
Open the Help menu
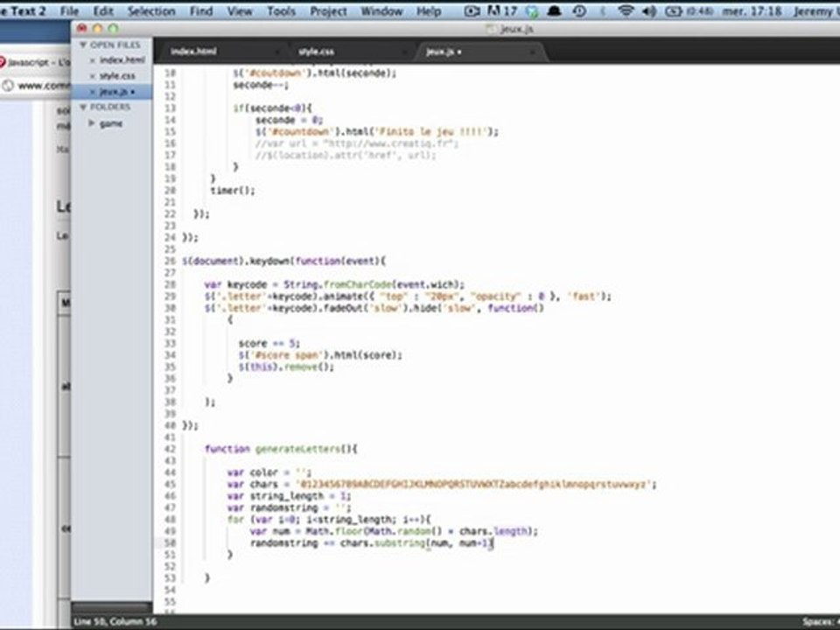pos(429,10)
